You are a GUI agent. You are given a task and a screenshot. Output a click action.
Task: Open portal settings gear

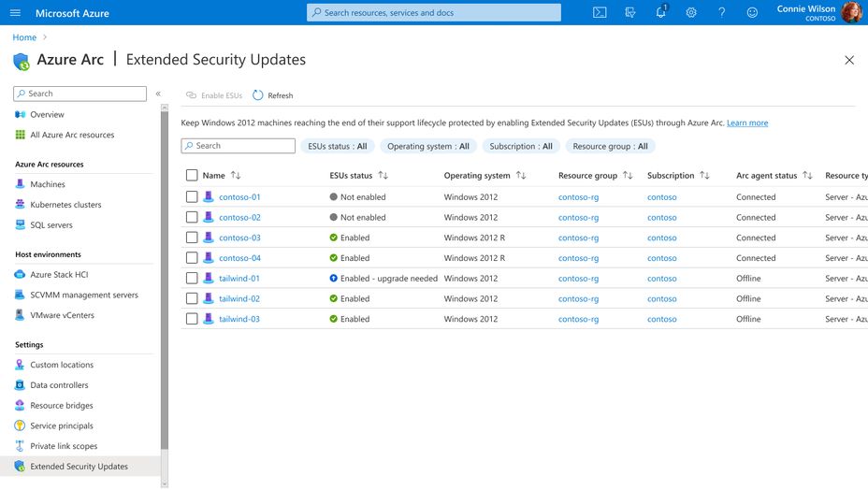point(691,12)
